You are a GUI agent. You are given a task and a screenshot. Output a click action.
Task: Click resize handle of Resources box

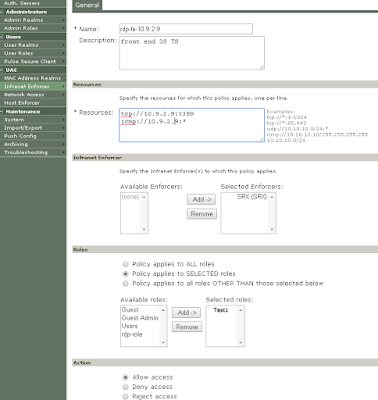point(262,140)
